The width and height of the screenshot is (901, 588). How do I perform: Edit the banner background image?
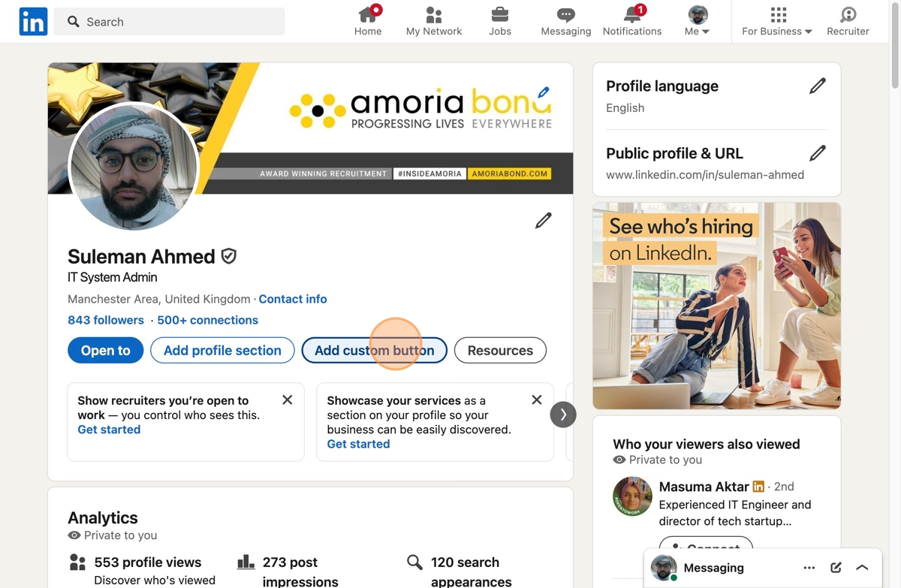(x=544, y=92)
